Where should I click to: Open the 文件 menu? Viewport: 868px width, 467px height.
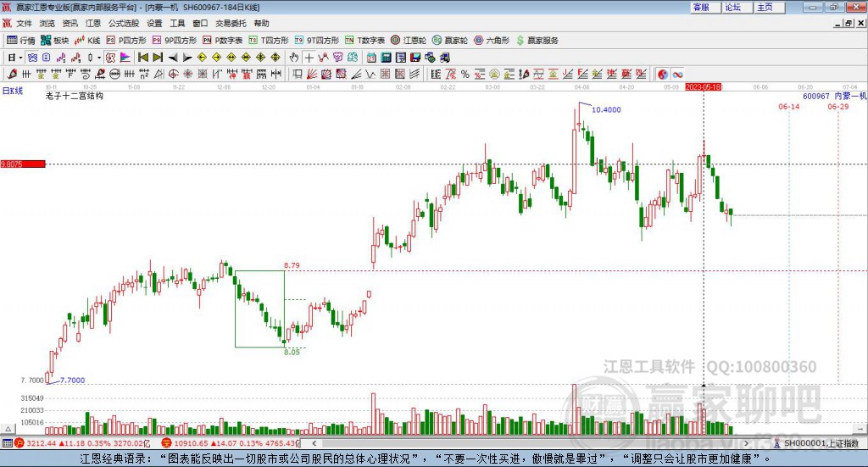(x=24, y=23)
